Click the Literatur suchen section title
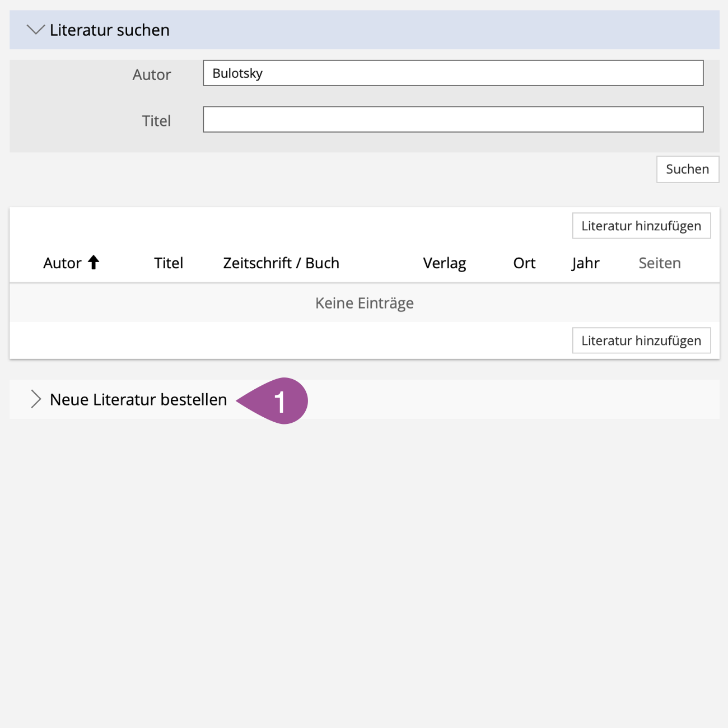The image size is (728, 728). click(110, 30)
